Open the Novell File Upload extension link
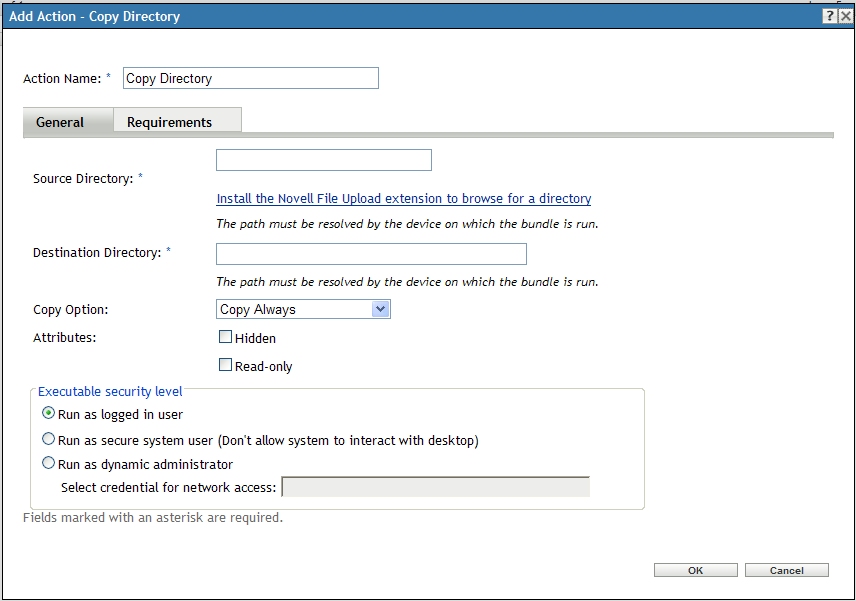Screen dimensions: 856x601 pos(403,198)
